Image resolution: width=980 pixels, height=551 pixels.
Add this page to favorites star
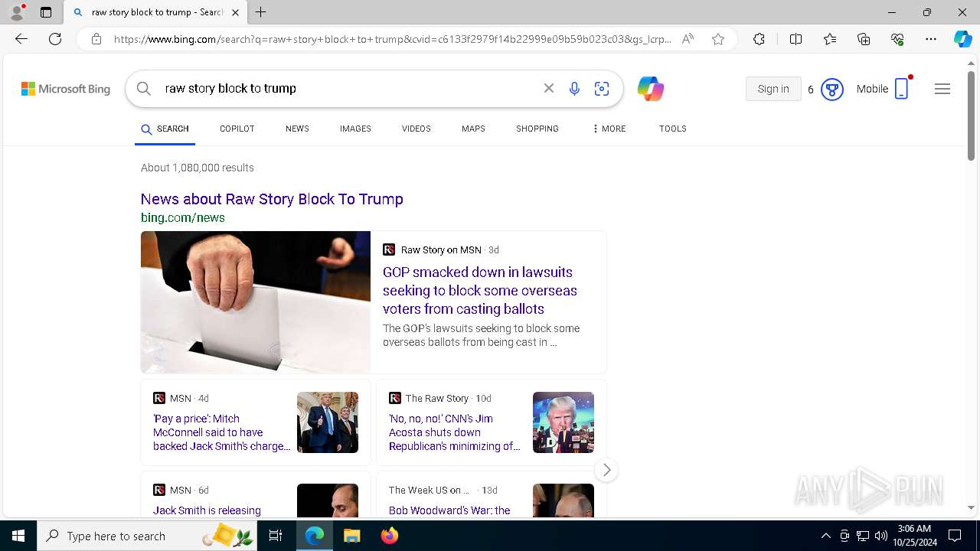click(718, 39)
